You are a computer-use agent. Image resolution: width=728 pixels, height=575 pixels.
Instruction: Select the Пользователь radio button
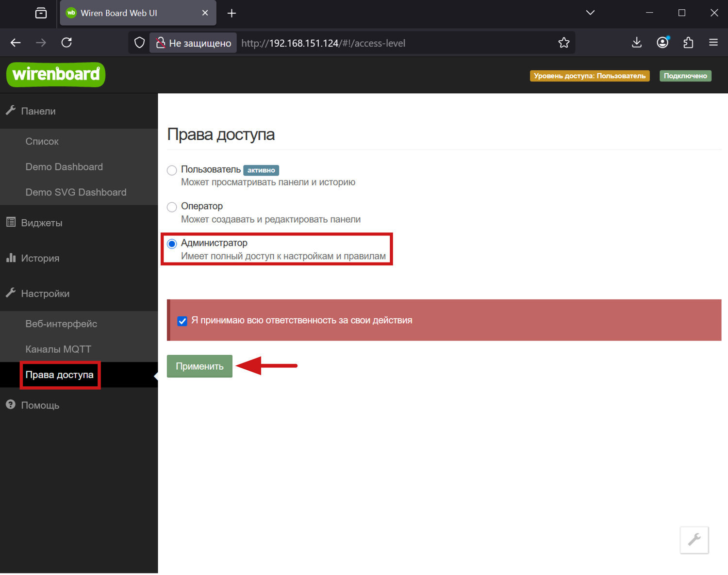tap(172, 170)
